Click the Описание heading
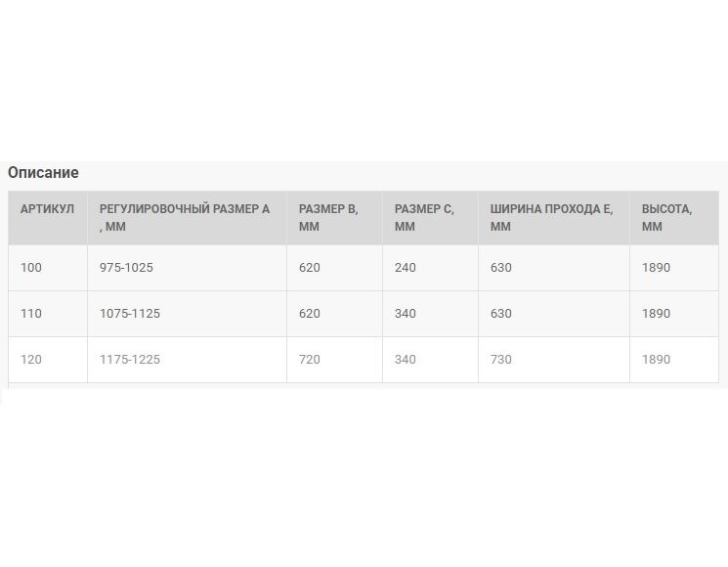 tap(43, 172)
